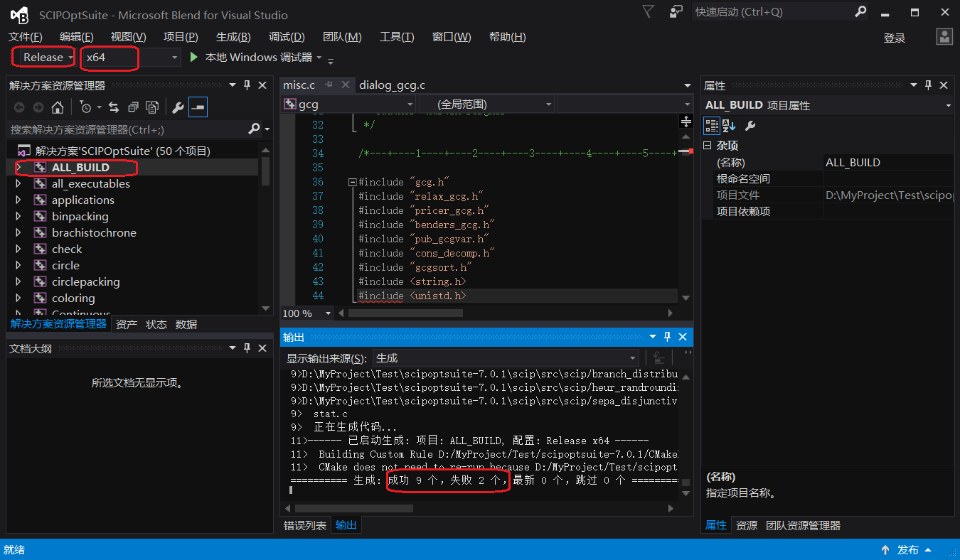Start the 本地 Windows 调试器 (green play icon)

(193, 58)
